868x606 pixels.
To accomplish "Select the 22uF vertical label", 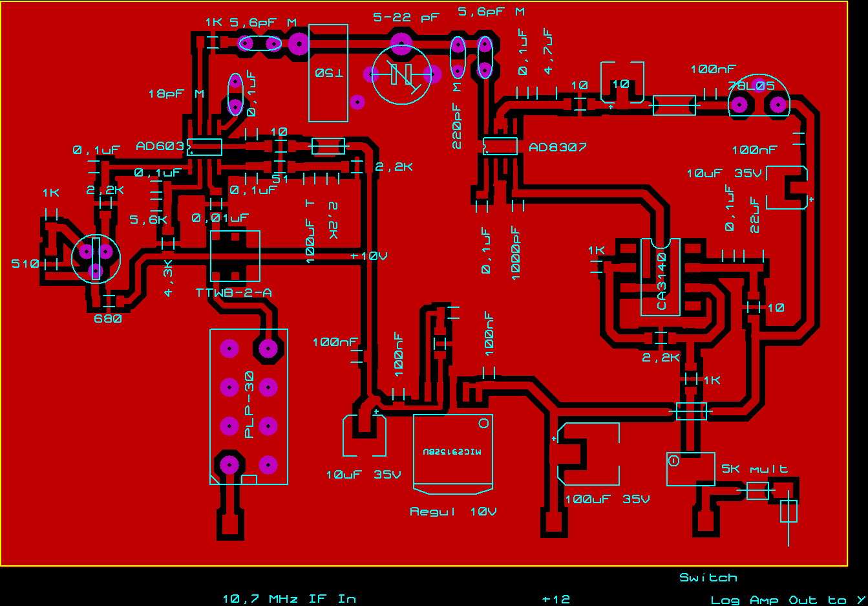I will [754, 215].
